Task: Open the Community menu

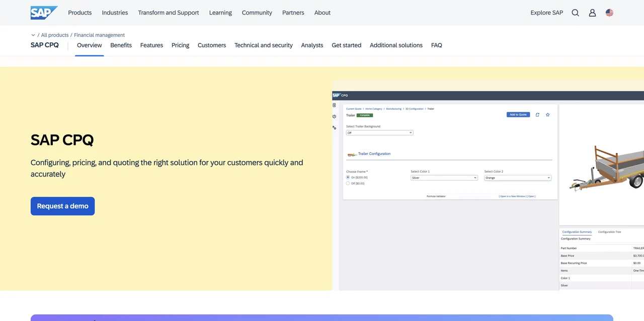Action: tap(257, 13)
